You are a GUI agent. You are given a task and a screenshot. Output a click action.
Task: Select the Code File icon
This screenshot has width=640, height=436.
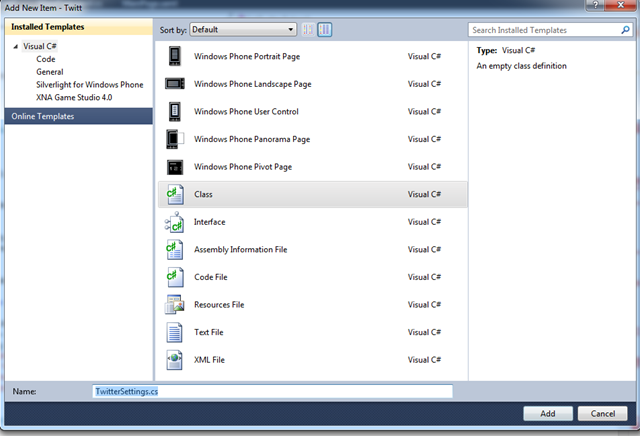tap(175, 277)
